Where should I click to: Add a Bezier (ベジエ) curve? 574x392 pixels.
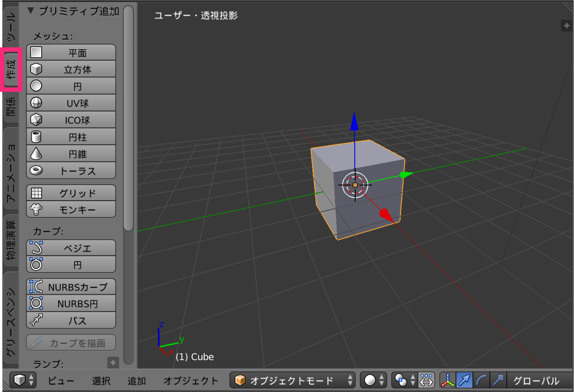[71, 248]
